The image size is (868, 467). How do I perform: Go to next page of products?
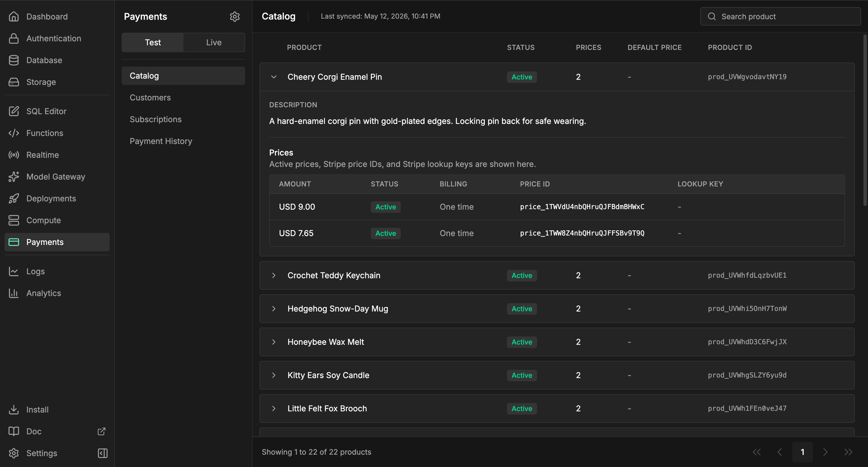825,452
